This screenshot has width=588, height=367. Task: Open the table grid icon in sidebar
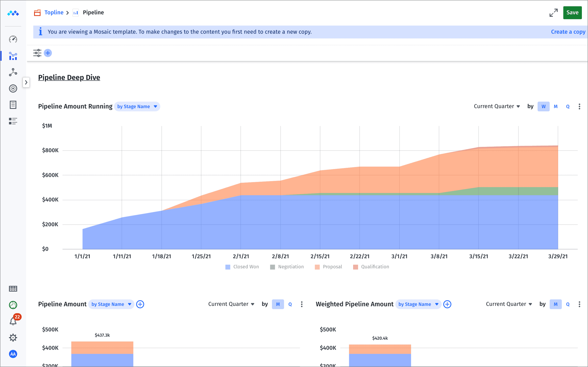pyautogui.click(x=13, y=289)
